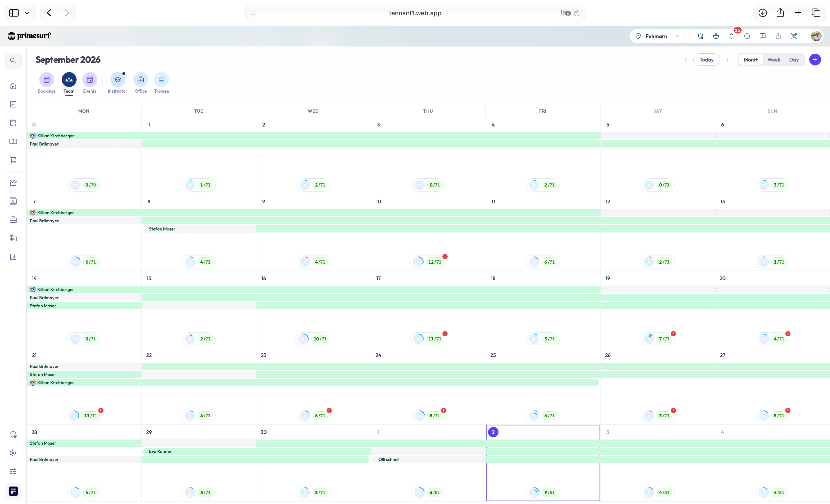Click the Today button
Viewport: 830px width, 504px height.
coord(706,60)
